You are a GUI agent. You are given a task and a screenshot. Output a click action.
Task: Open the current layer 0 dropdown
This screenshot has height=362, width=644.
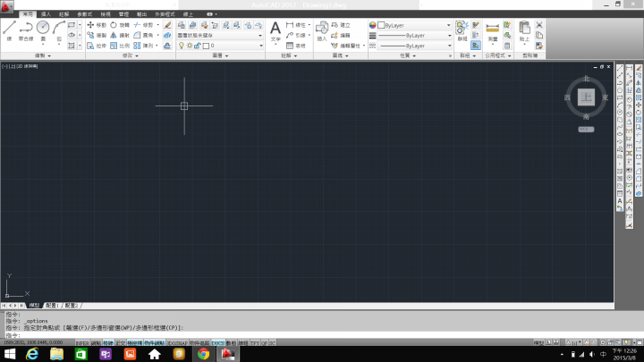pos(220,46)
